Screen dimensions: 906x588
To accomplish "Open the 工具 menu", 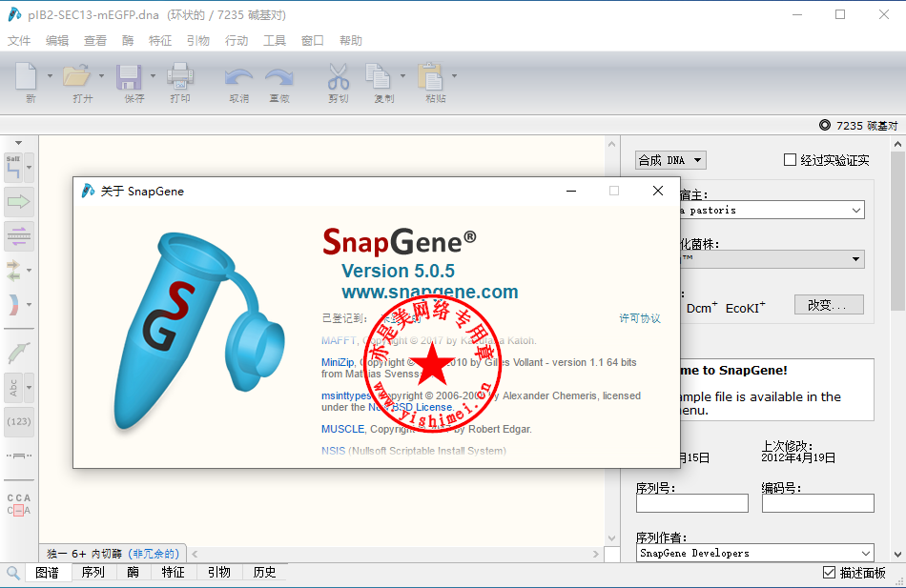I will coord(275,40).
